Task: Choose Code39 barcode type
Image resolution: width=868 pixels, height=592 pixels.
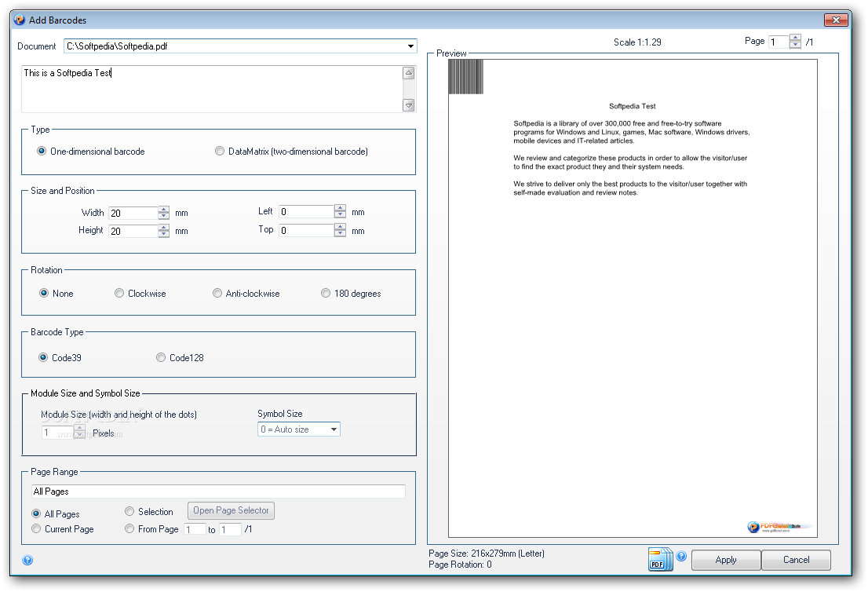Action: (43, 357)
